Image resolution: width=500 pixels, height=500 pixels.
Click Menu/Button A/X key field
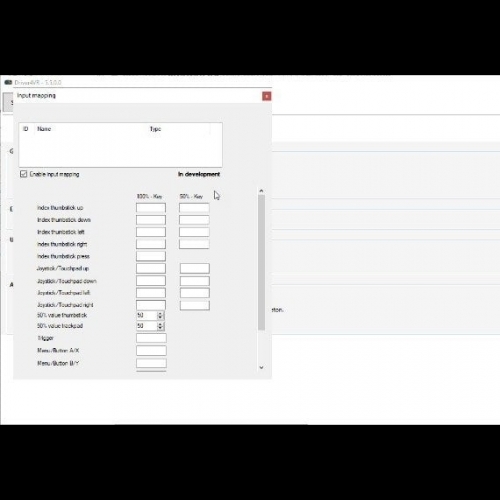tap(151, 350)
